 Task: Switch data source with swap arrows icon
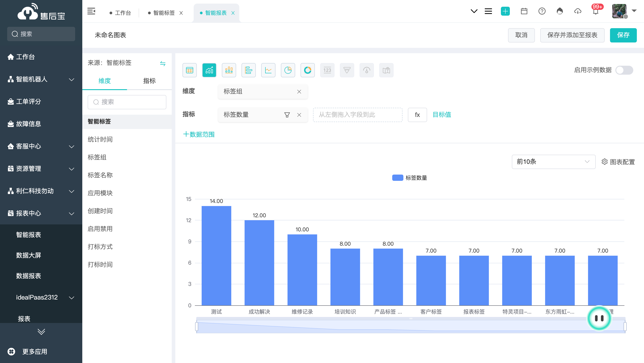pos(163,63)
